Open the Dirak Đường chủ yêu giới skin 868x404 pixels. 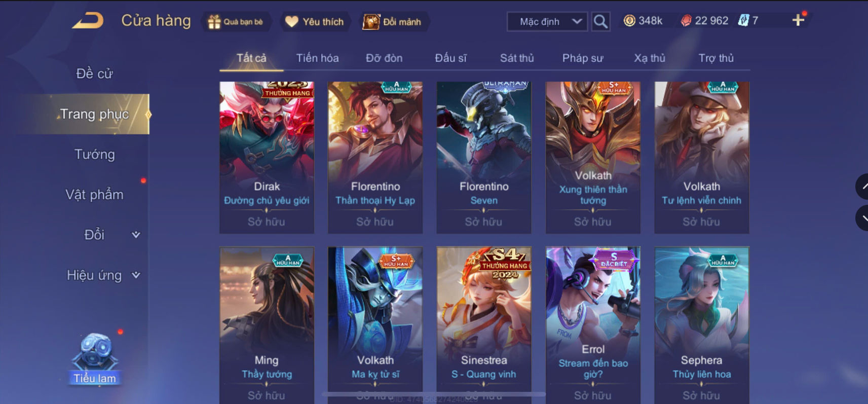tap(267, 157)
